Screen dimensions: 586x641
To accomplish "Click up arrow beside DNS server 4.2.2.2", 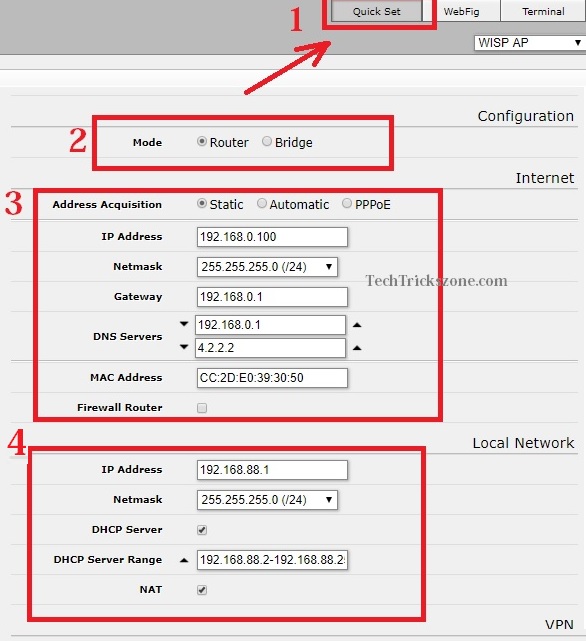I will click(x=357, y=348).
